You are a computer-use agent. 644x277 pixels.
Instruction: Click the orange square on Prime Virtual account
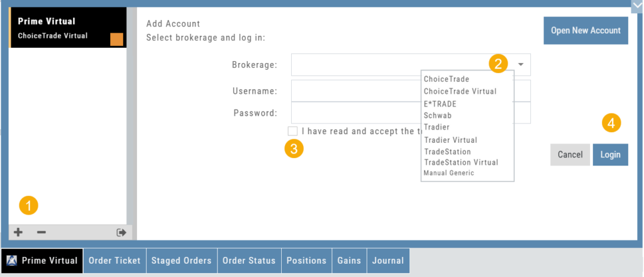coord(116,40)
